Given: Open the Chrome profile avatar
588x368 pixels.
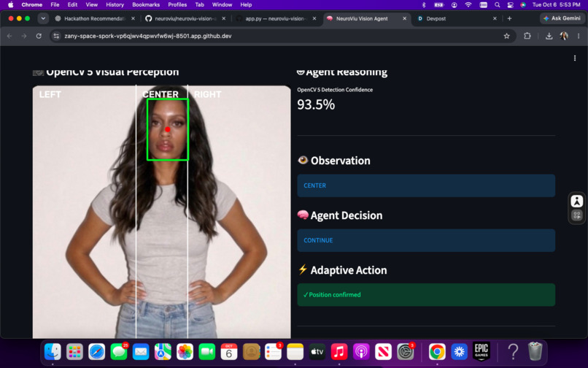Looking at the screenshot, I should coord(564,36).
